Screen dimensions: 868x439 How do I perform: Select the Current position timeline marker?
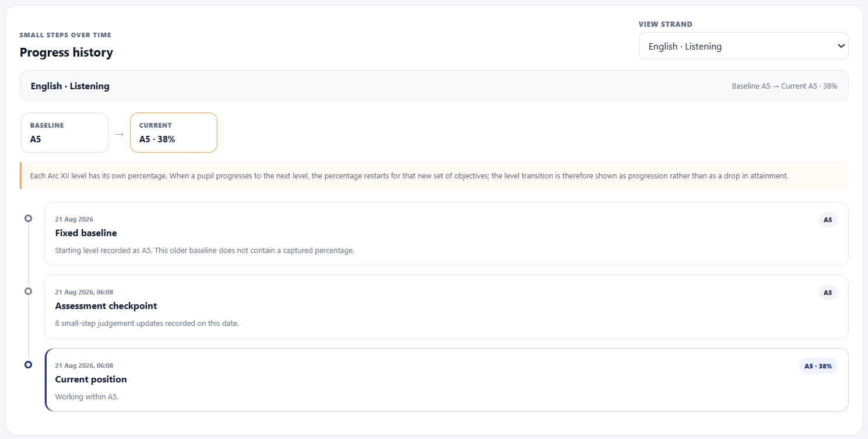(28, 364)
